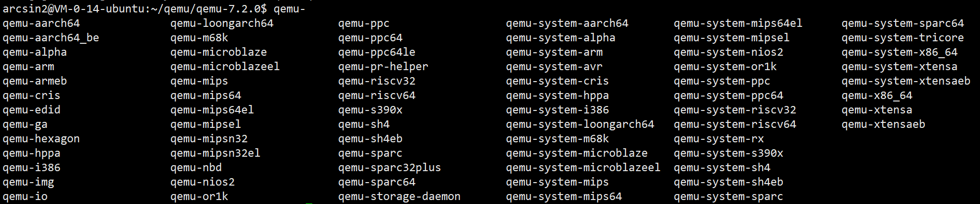Click on qemu-storage-daemon in the list

point(399,197)
